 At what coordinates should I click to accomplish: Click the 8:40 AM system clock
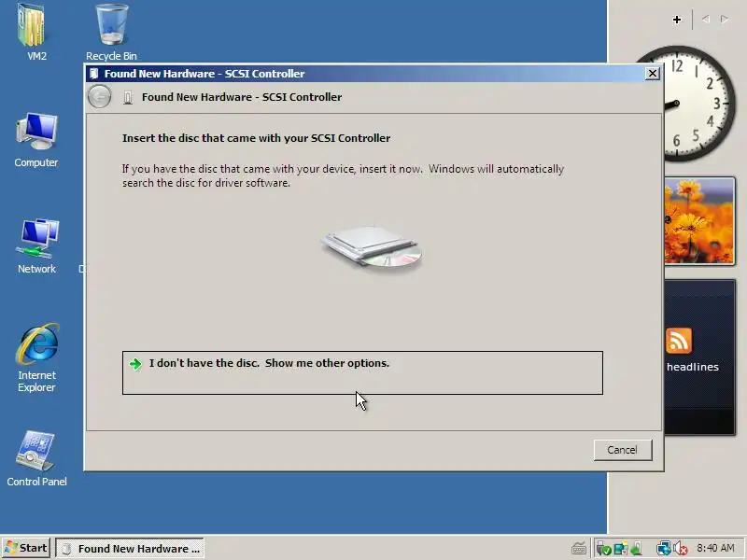(x=715, y=548)
